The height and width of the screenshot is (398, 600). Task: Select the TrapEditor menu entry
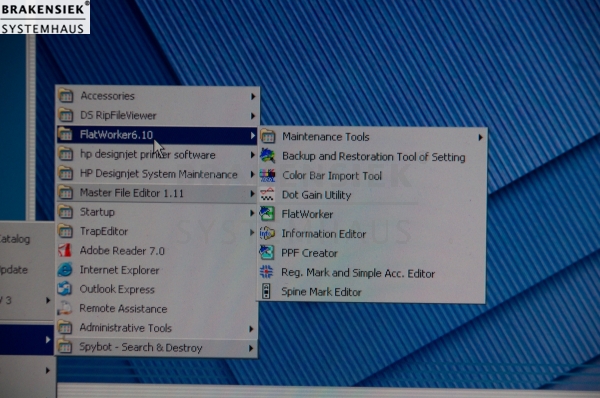[157, 232]
